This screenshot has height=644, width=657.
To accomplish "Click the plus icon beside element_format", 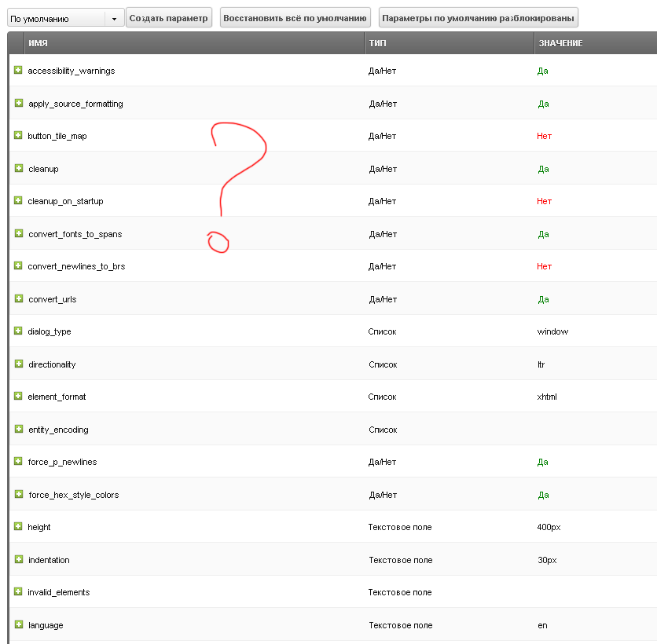I will (x=18, y=396).
